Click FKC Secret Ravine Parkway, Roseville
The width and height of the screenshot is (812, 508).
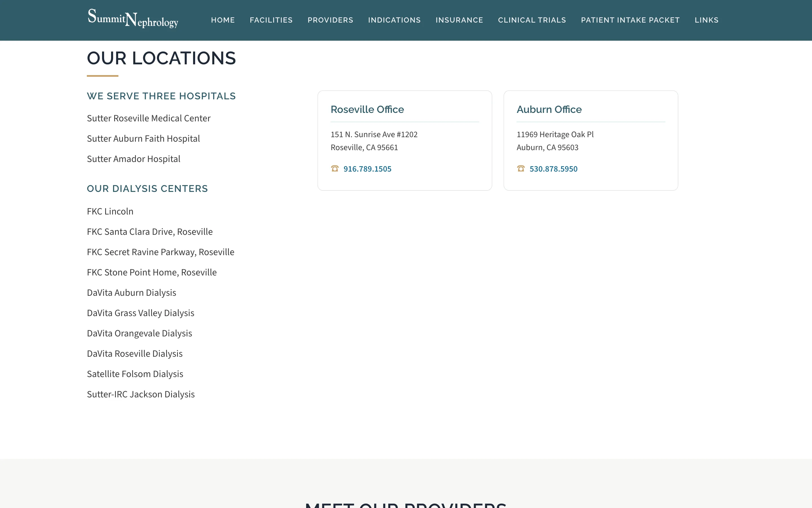[160, 252]
